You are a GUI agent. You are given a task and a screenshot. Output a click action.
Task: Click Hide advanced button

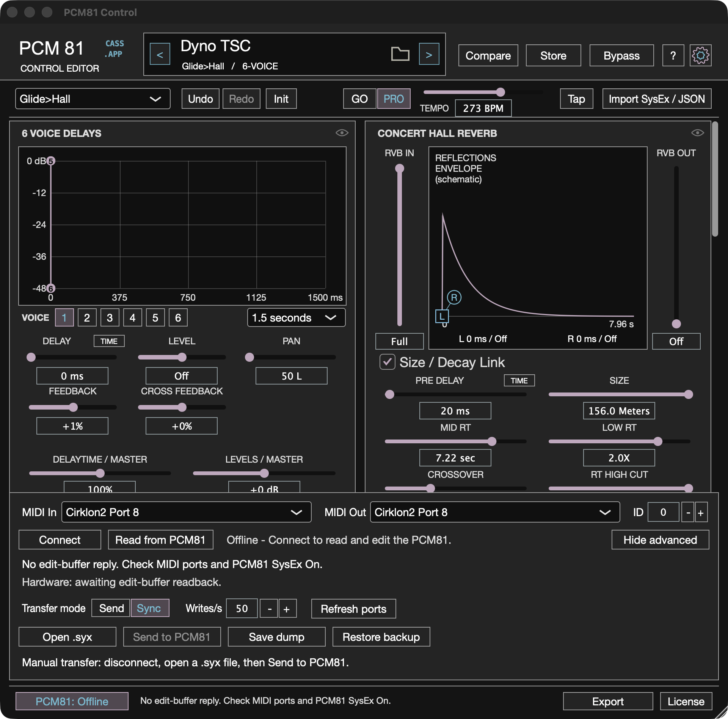(x=660, y=540)
